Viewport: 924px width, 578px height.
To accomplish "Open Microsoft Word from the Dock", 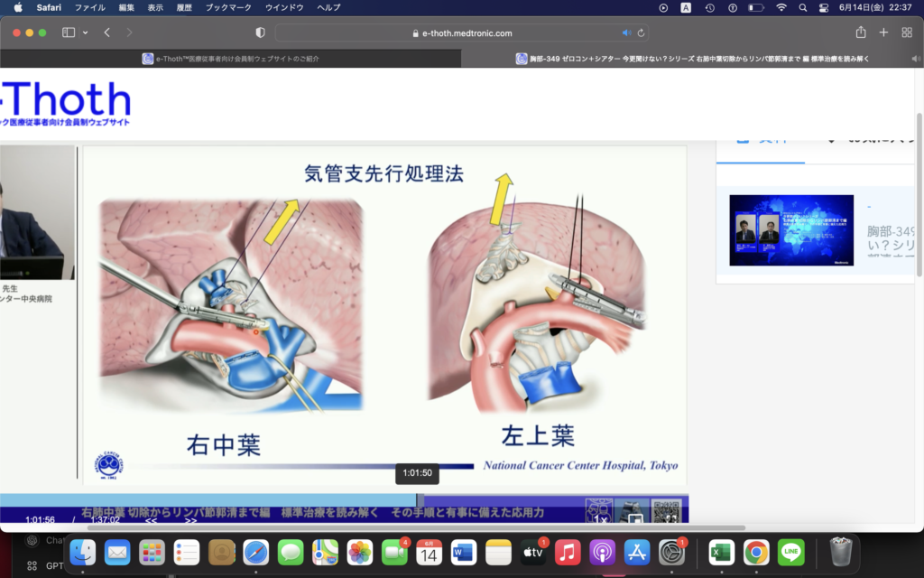I will (x=463, y=550).
